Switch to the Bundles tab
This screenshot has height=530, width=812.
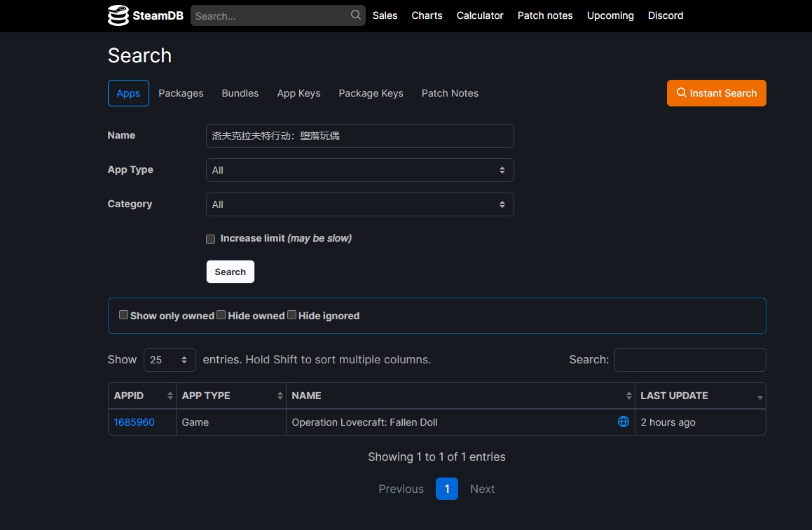click(240, 93)
